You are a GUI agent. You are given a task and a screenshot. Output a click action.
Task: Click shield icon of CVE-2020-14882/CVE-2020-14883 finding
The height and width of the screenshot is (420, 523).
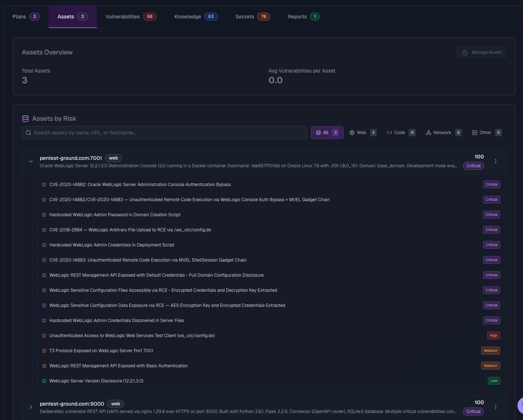pyautogui.click(x=44, y=200)
